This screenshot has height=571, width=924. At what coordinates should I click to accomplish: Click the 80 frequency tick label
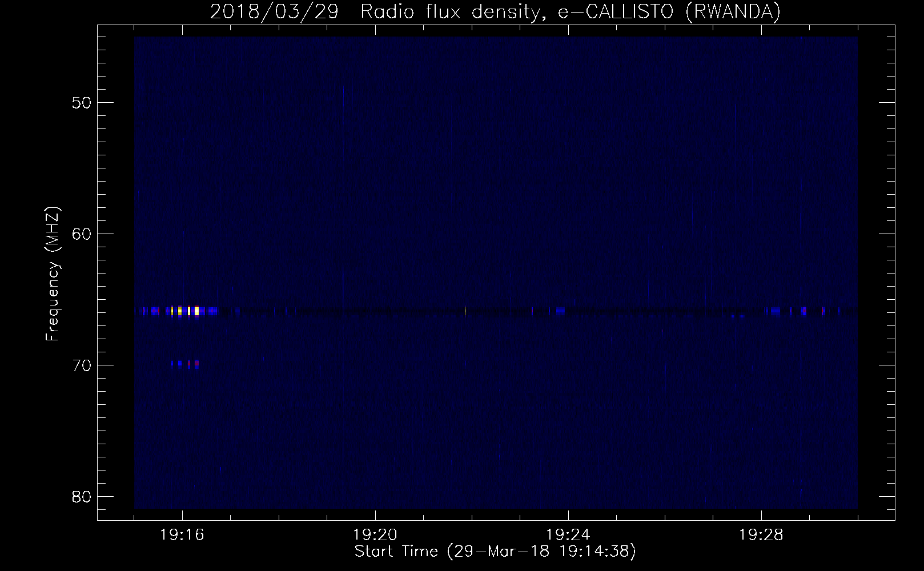(x=82, y=497)
